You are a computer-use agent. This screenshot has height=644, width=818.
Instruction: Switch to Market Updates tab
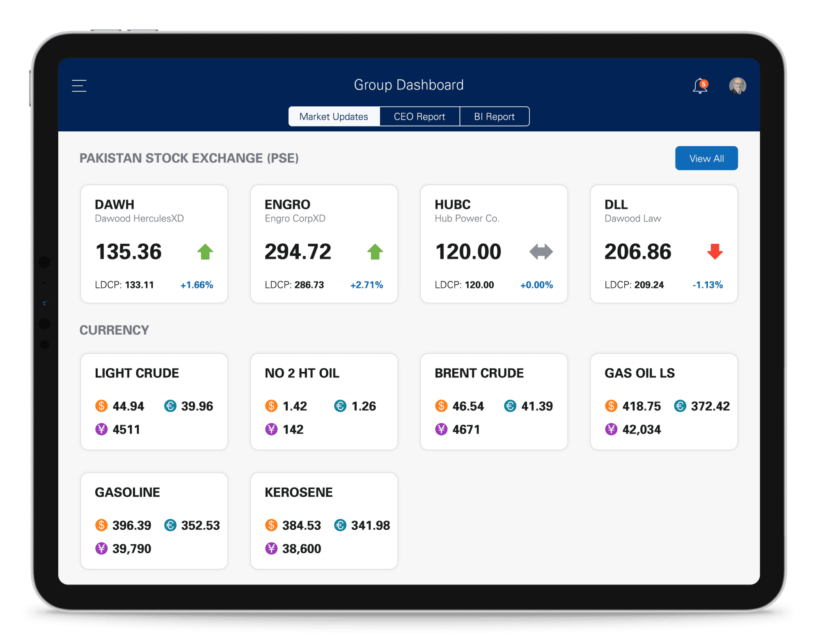334,117
